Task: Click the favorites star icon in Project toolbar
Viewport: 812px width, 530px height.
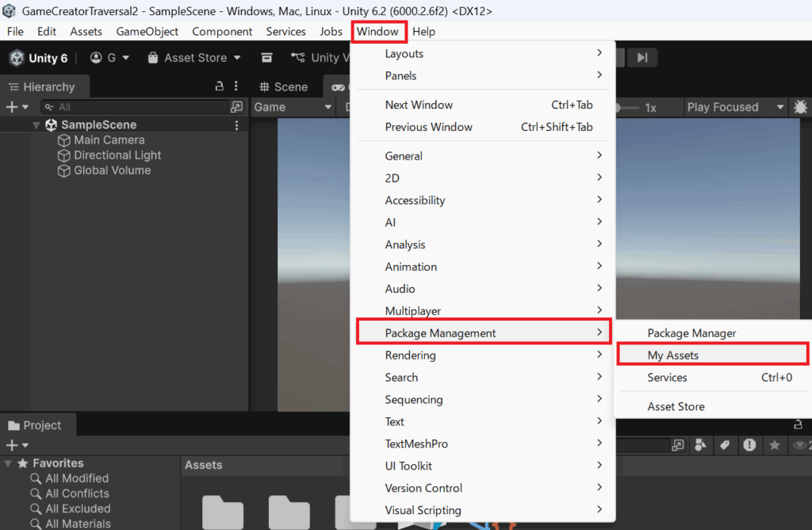Action: [773, 446]
